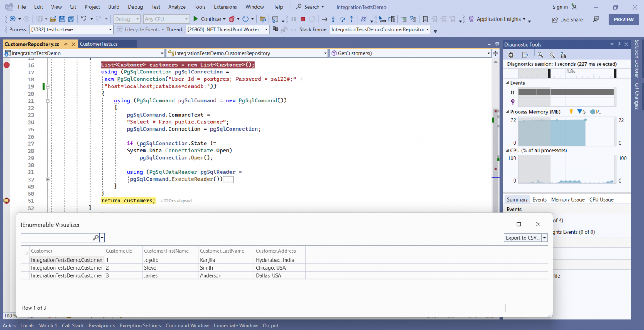
Task: Open Diagnostic Tools settings gear
Action: pyautogui.click(x=511, y=55)
